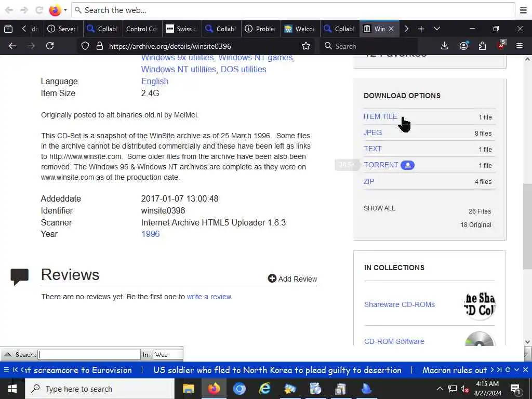
Task: Switch to the 'Server' tab
Action: point(62,29)
